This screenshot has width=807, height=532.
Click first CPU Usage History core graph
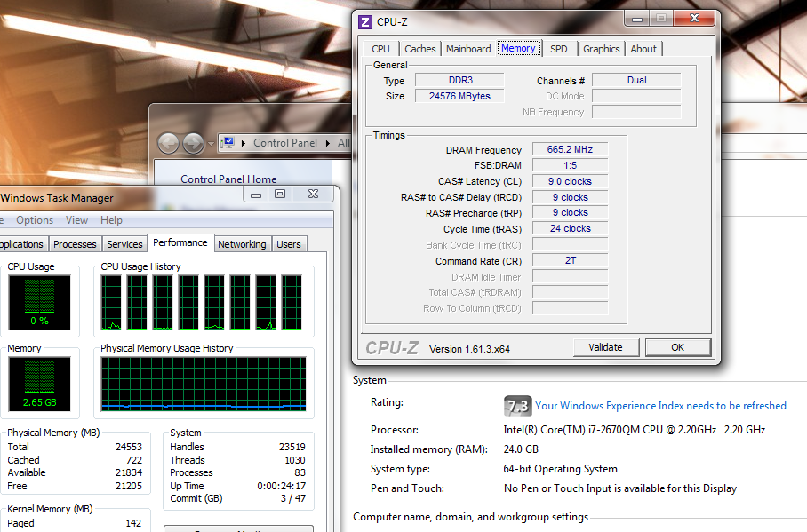click(x=111, y=302)
